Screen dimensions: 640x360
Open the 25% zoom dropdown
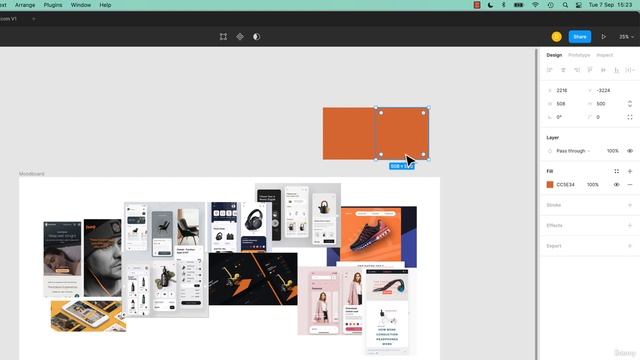(x=626, y=37)
